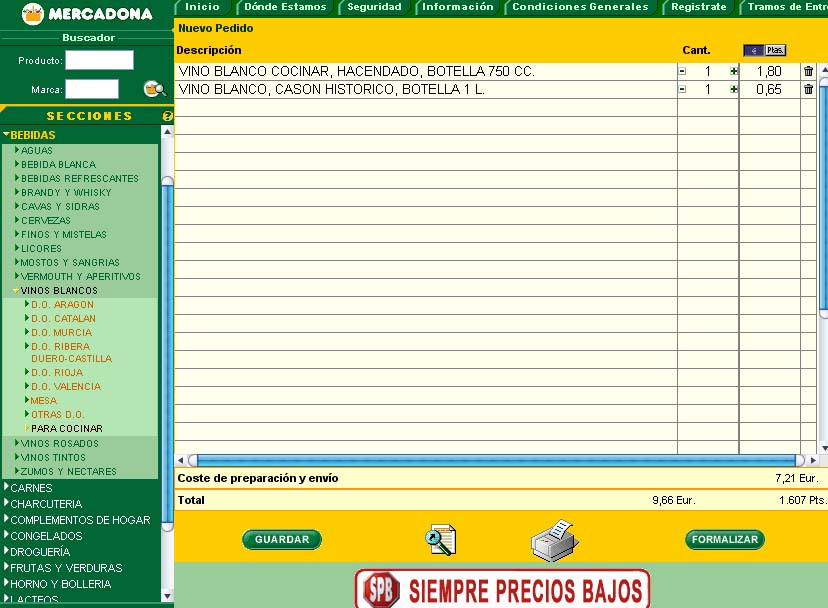Image resolution: width=828 pixels, height=608 pixels.
Task: Open the Regístrate tab
Action: (699, 7)
